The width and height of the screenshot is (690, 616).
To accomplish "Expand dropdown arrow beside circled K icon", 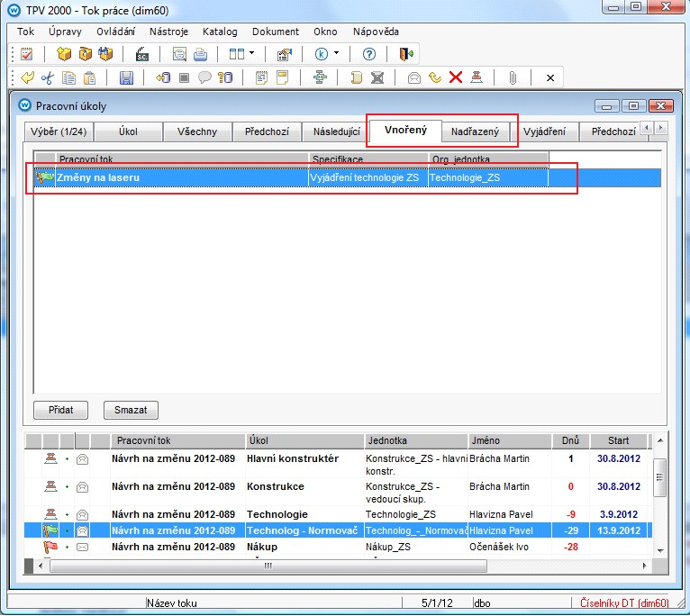I will (x=337, y=53).
